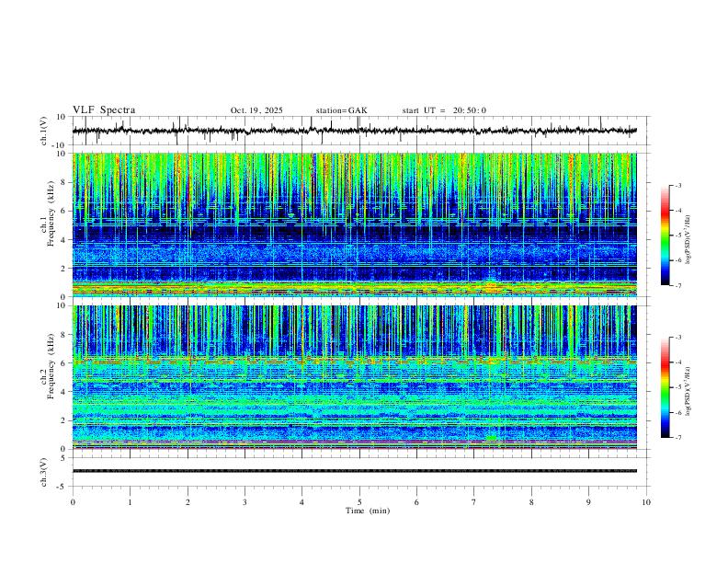728x563 pixels.
Task: Click the "5" tick on ch.3(V) axis
Action: pyautogui.click(x=64, y=458)
